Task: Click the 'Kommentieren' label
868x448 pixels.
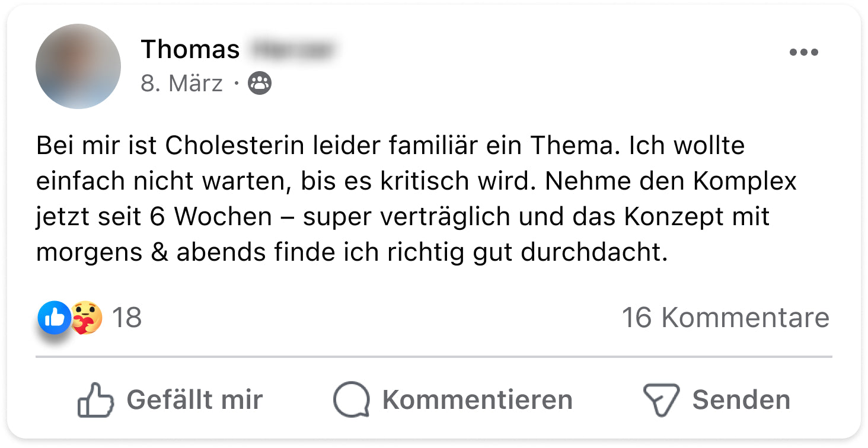Action: coord(477,399)
